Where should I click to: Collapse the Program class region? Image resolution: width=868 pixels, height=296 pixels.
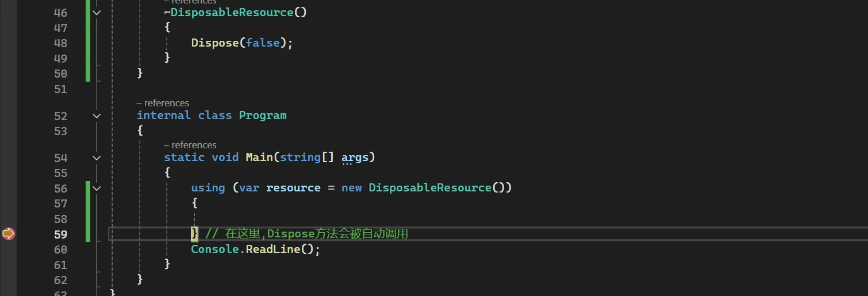97,116
